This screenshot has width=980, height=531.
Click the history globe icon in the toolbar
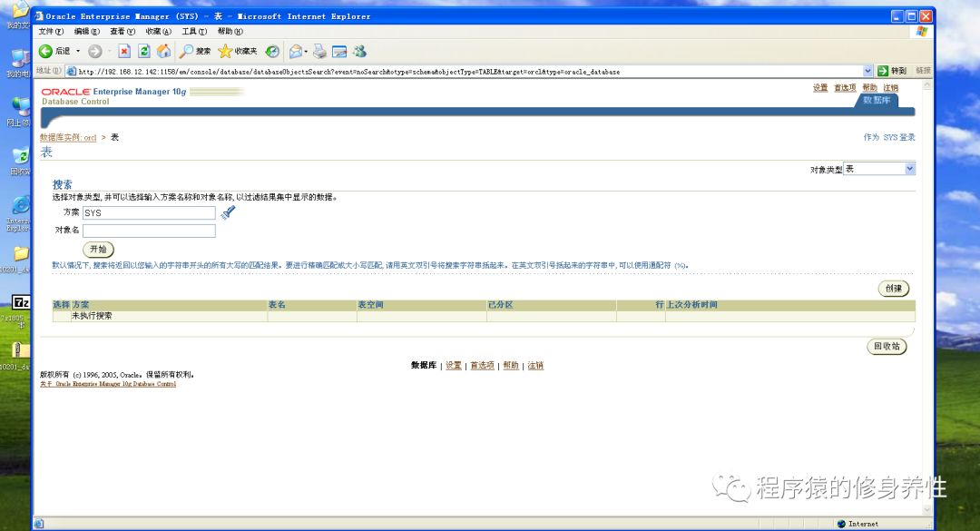[x=271, y=52]
